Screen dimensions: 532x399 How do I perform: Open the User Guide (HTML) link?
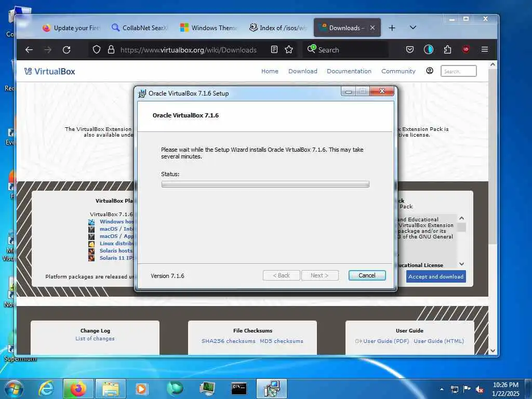pyautogui.click(x=438, y=341)
